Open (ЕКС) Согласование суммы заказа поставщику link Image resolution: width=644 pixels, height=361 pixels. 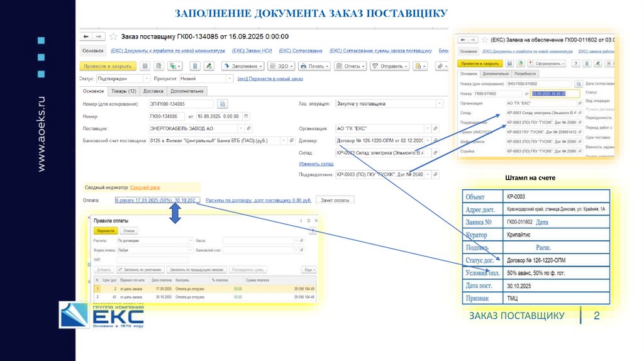(x=380, y=51)
